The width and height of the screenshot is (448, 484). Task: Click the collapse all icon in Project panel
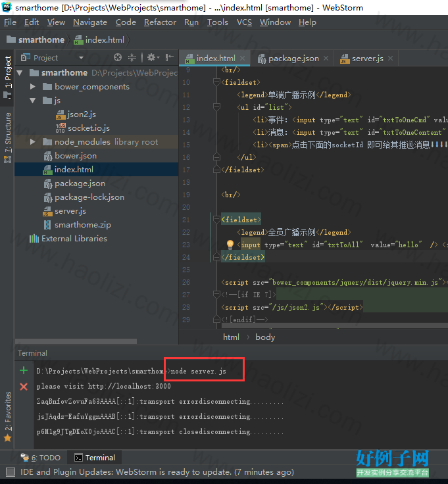point(132,57)
